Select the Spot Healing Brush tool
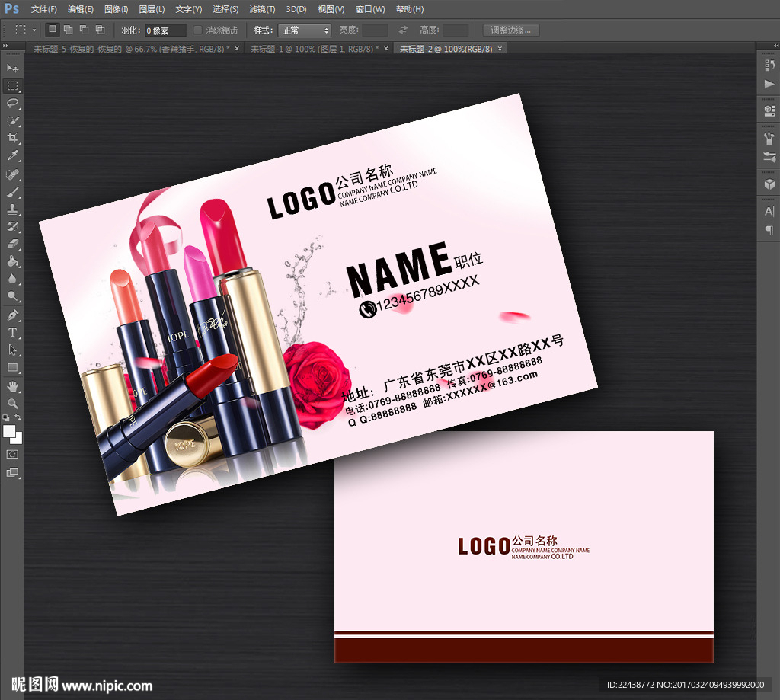The image size is (780, 700). [12, 174]
